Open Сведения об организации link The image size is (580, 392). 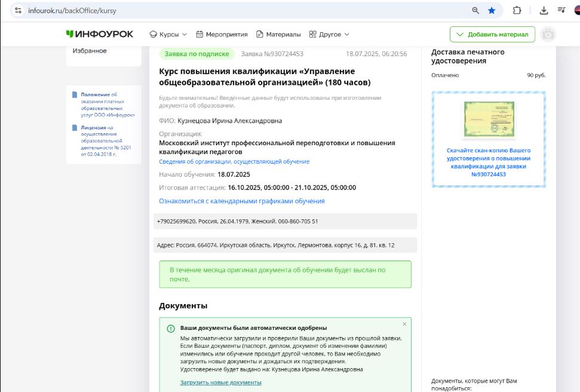click(x=234, y=161)
